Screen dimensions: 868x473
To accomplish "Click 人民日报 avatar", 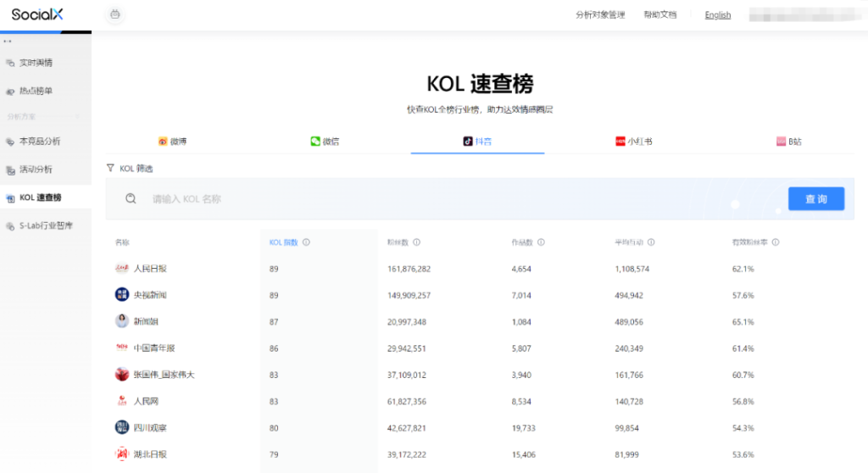I will tap(122, 269).
